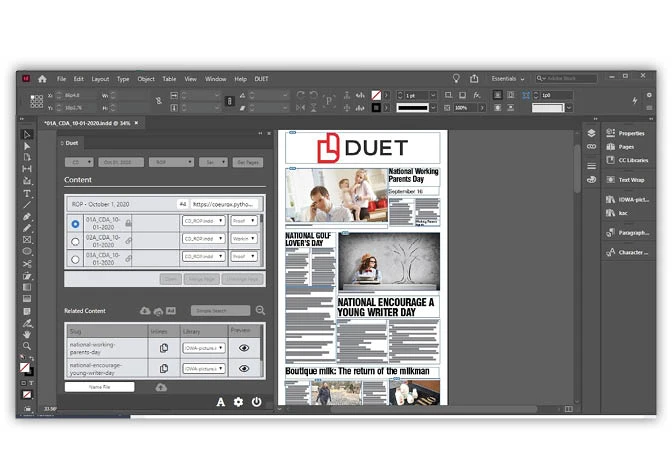The width and height of the screenshot is (672, 462).
Task: Open the ROP dropdown in Duet panel
Action: (x=171, y=162)
